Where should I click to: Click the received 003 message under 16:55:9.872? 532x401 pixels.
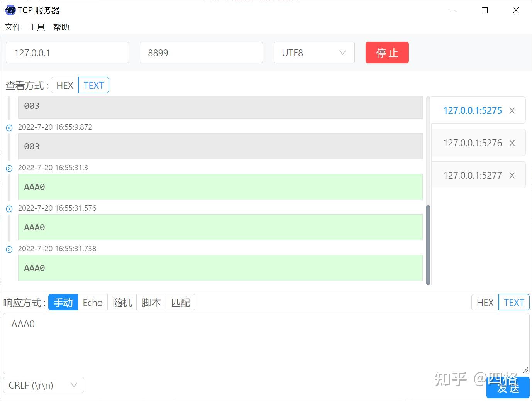tap(220, 146)
